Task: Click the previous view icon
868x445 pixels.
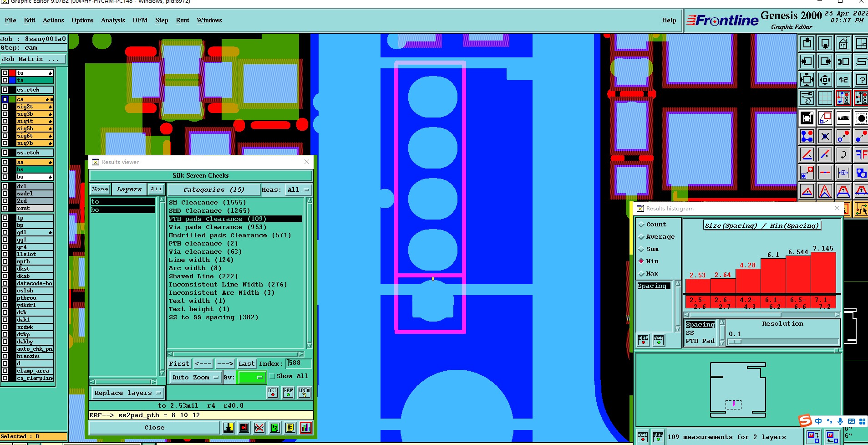Action: (843, 61)
